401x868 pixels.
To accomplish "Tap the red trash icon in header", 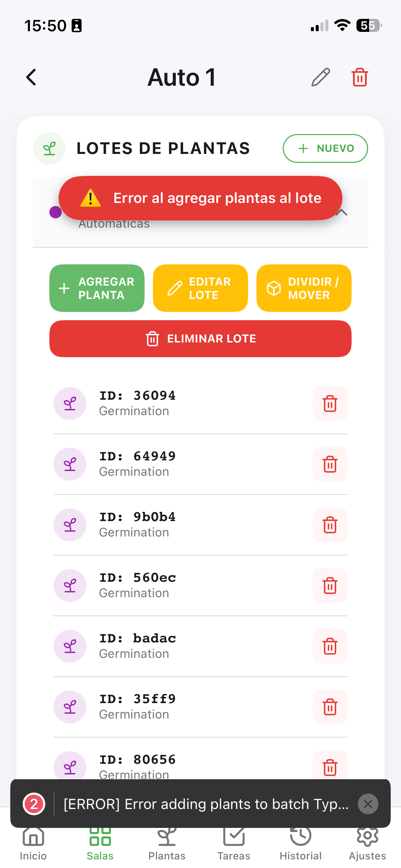I will pyautogui.click(x=360, y=77).
